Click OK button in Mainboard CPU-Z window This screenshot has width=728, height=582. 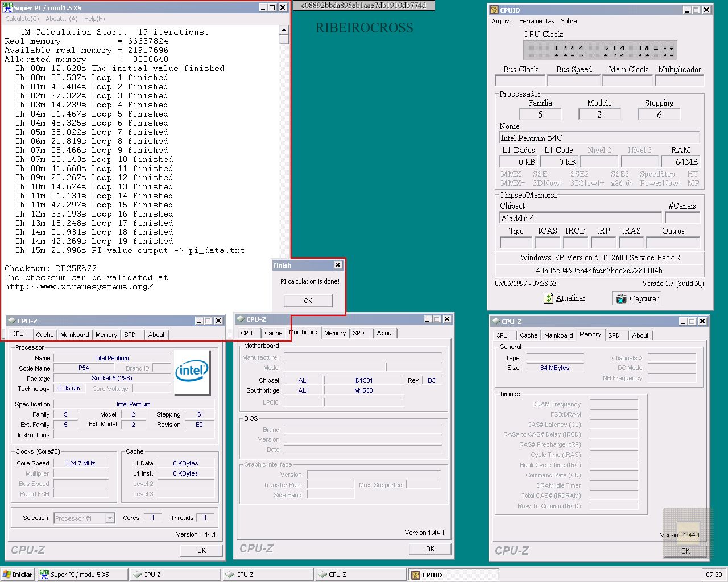[x=430, y=548]
